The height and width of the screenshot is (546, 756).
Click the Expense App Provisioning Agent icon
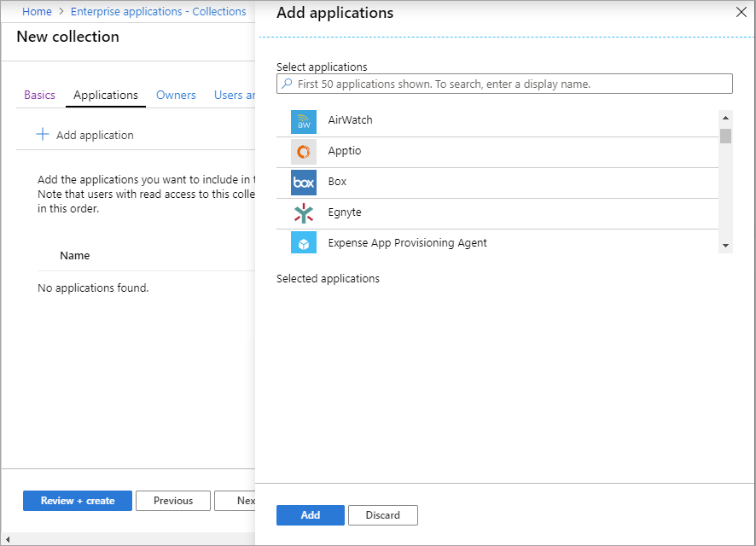coord(303,244)
